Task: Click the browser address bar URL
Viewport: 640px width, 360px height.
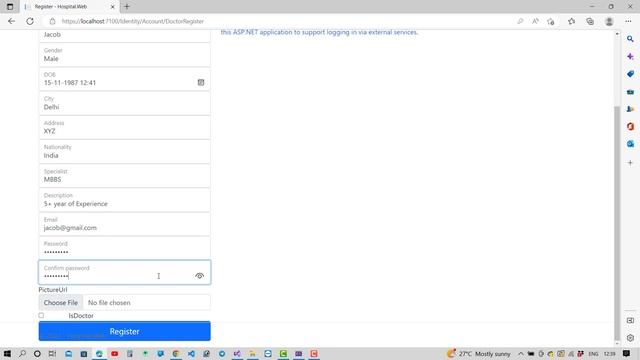Action: pos(133,21)
